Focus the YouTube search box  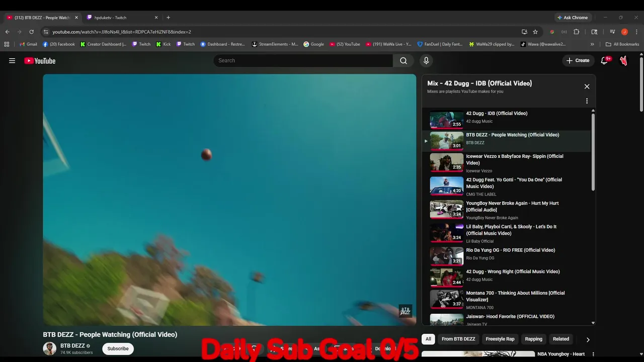(x=303, y=61)
